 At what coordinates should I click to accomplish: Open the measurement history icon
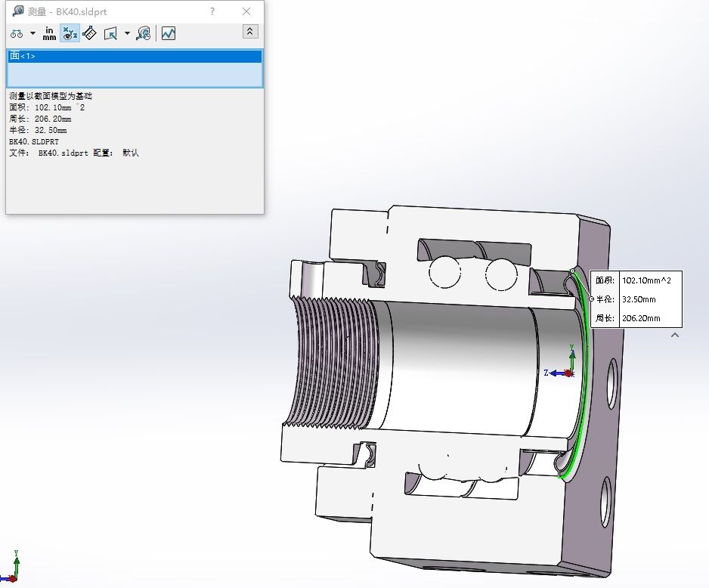pyautogui.click(x=144, y=33)
